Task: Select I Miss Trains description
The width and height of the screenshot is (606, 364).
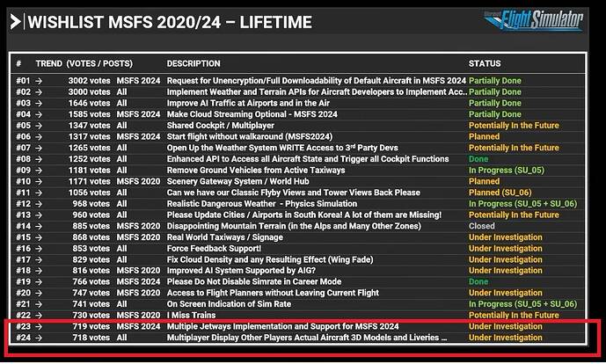Action: coord(191,316)
